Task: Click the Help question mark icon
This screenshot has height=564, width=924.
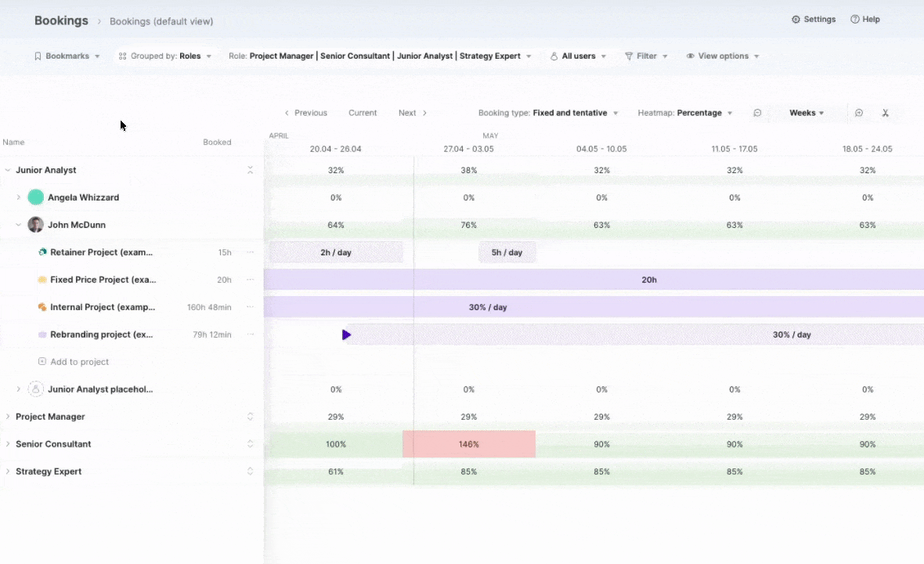Action: tap(855, 20)
